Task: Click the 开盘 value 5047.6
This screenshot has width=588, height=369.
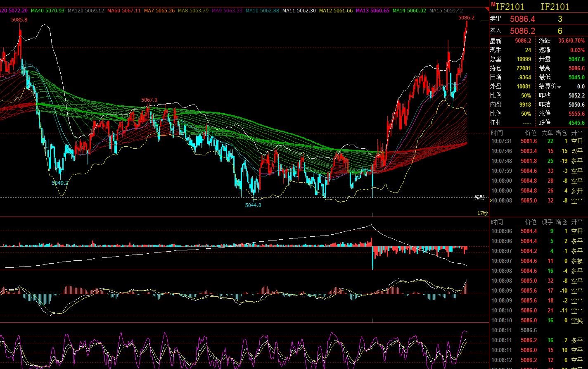Action: [576, 59]
